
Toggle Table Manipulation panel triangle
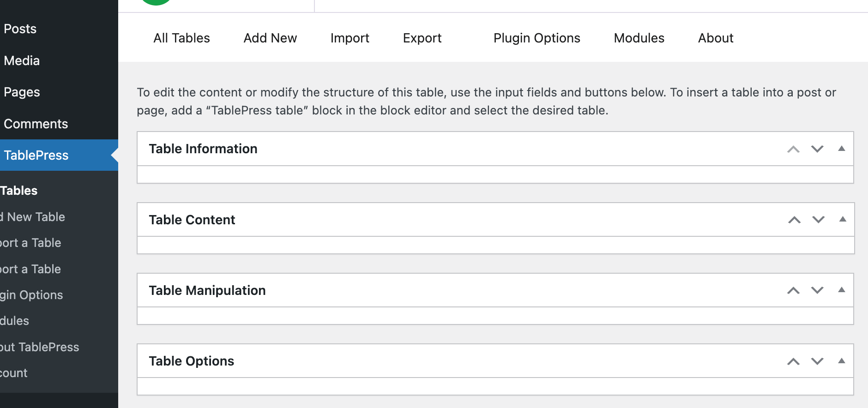coord(842,290)
